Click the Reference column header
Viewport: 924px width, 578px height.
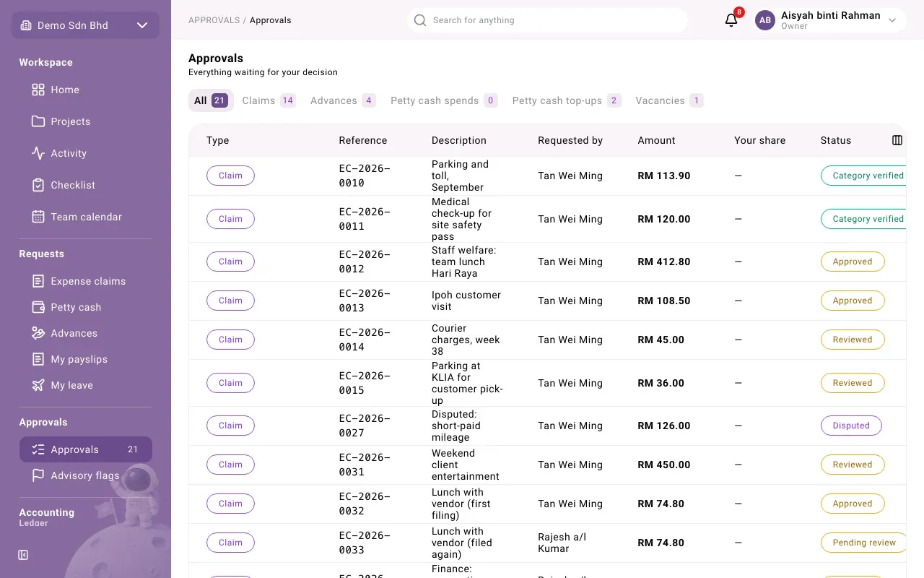363,140
